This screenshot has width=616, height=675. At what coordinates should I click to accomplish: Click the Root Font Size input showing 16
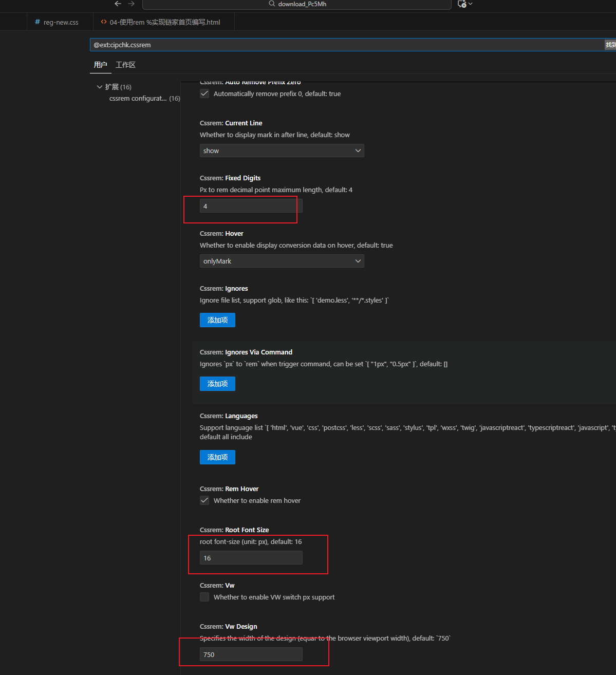(x=251, y=557)
